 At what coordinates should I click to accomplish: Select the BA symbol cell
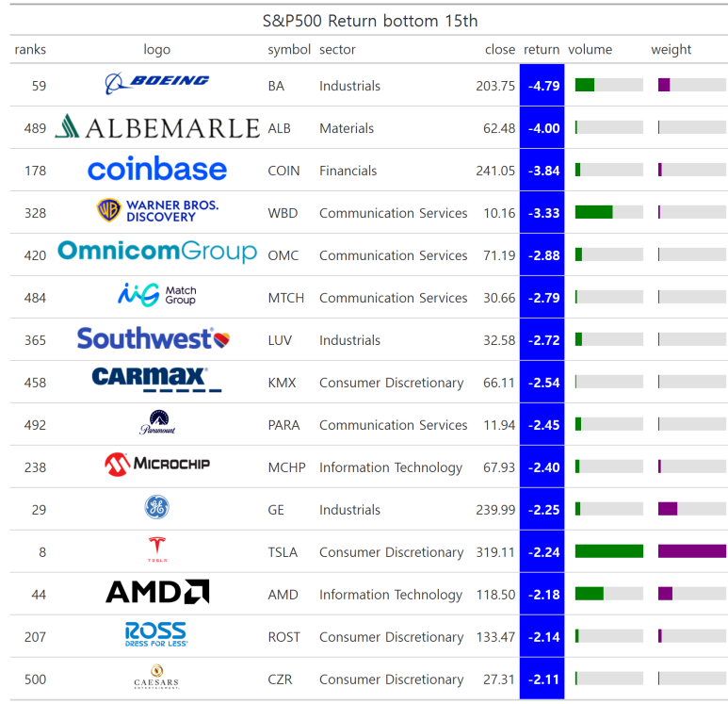coord(276,86)
